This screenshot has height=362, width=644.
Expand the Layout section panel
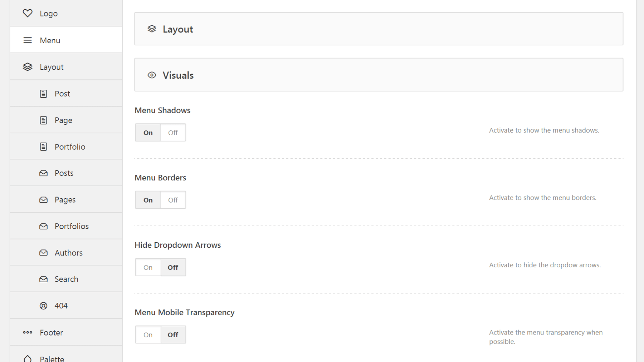379,29
